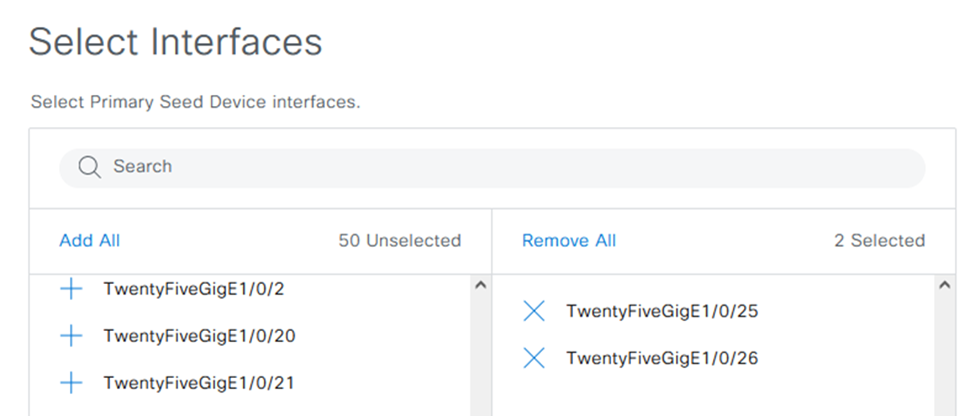Focus the interface Search field
The height and width of the screenshot is (416, 975).
(x=500, y=167)
